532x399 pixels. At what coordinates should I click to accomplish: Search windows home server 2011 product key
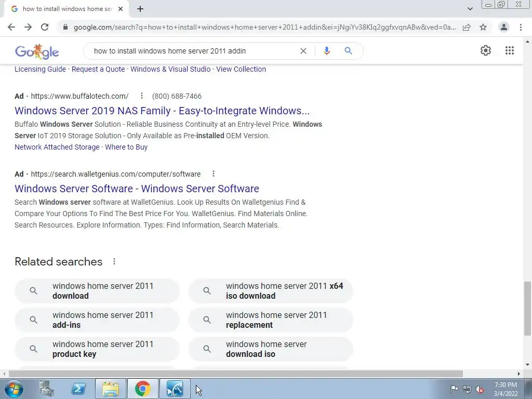(97, 349)
